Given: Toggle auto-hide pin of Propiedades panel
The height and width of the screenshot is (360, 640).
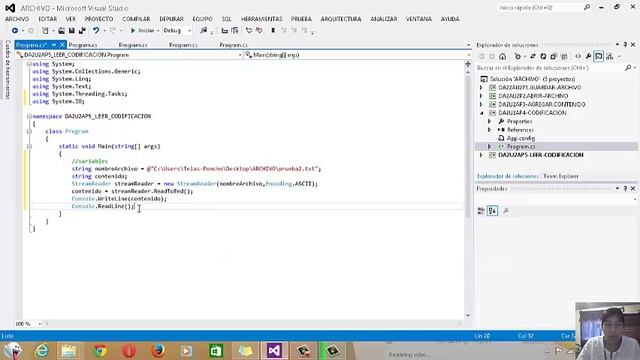Looking at the screenshot, I should click(625, 189).
